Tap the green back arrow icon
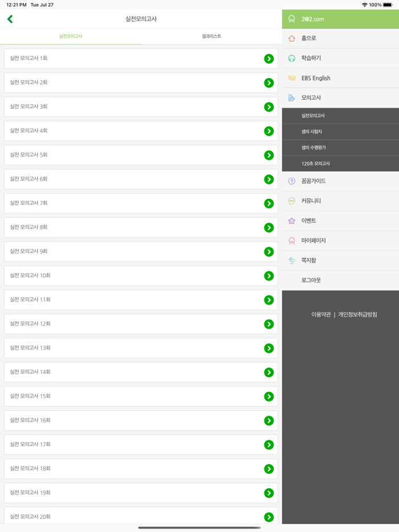Screen dimensions: 399x532 pos(10,19)
